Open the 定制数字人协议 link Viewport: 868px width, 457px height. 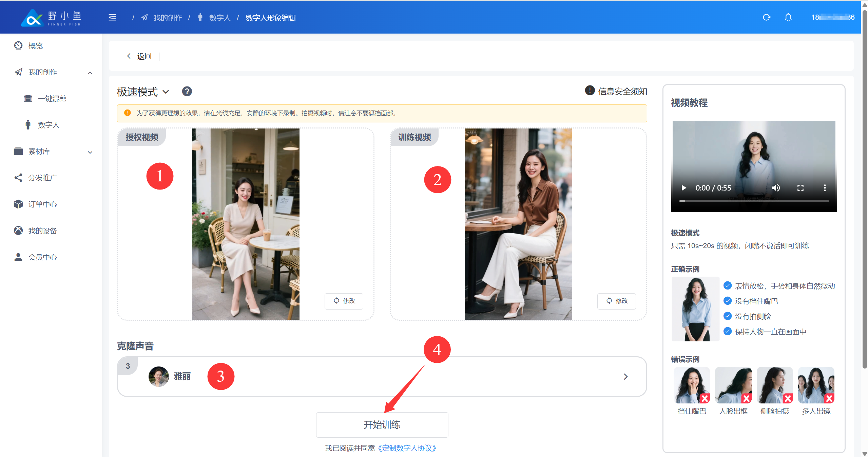pos(407,448)
